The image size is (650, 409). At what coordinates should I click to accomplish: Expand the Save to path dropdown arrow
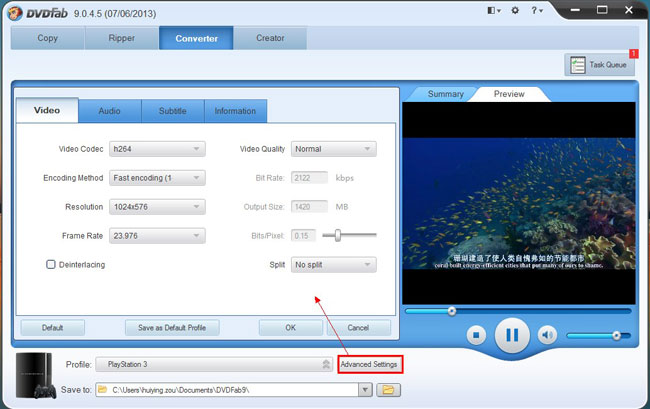click(x=365, y=390)
